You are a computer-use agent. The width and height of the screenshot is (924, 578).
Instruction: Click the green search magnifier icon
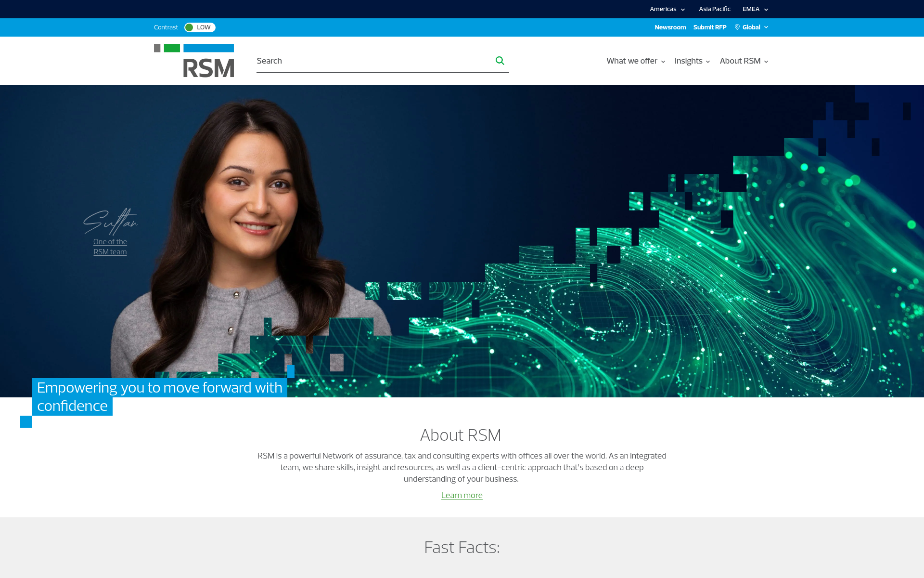500,61
